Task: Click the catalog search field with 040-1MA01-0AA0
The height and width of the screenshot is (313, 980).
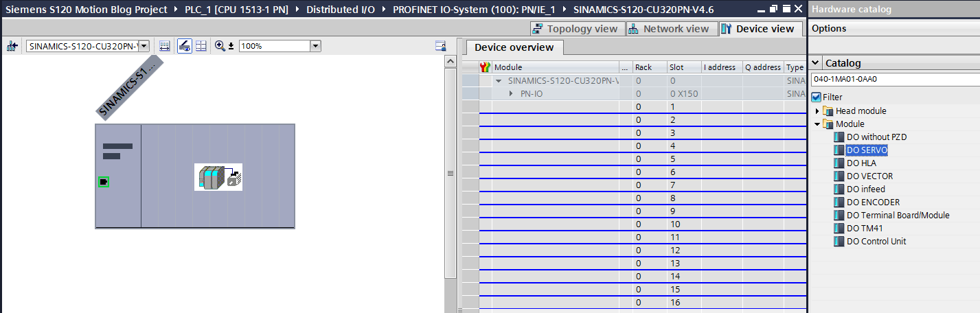Action: (895, 79)
